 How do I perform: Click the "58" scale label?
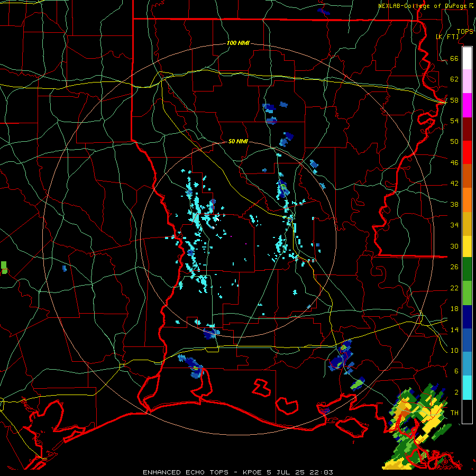tap(454, 100)
